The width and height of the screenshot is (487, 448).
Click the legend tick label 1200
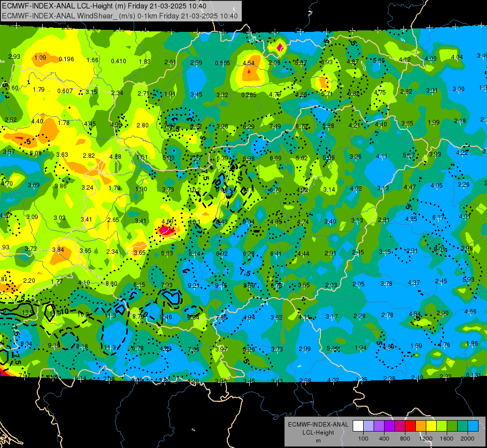[x=426, y=439]
